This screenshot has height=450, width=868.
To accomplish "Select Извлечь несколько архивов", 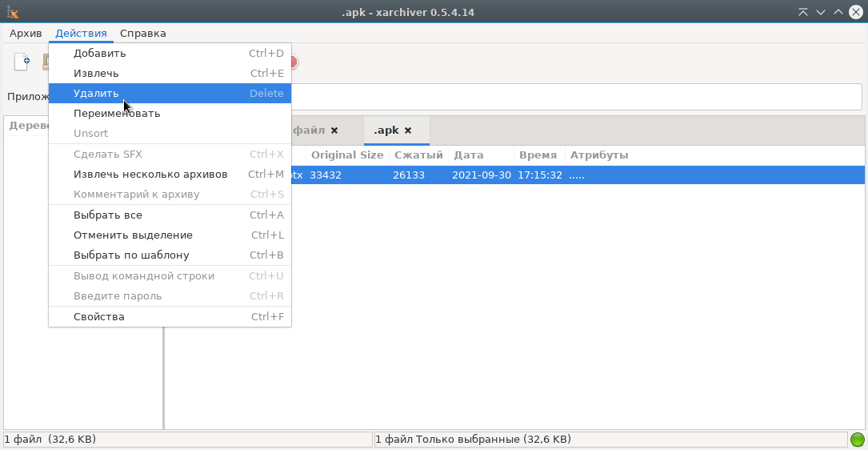I will [x=150, y=175].
